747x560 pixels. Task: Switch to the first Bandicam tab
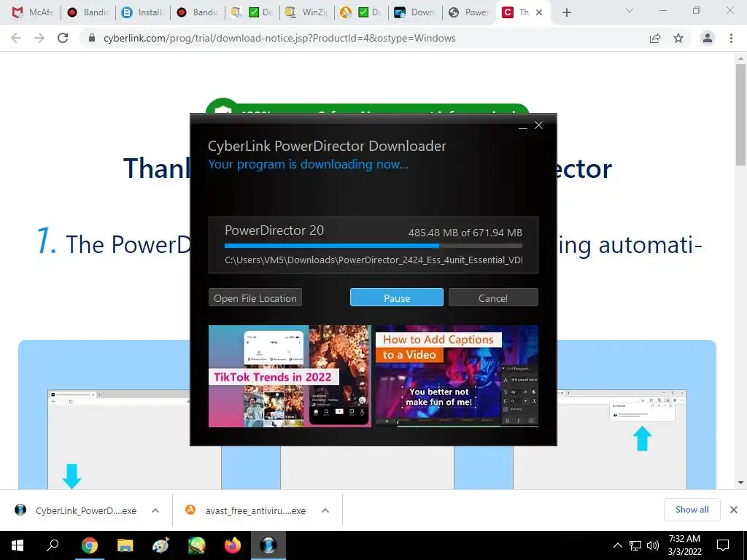click(x=88, y=12)
